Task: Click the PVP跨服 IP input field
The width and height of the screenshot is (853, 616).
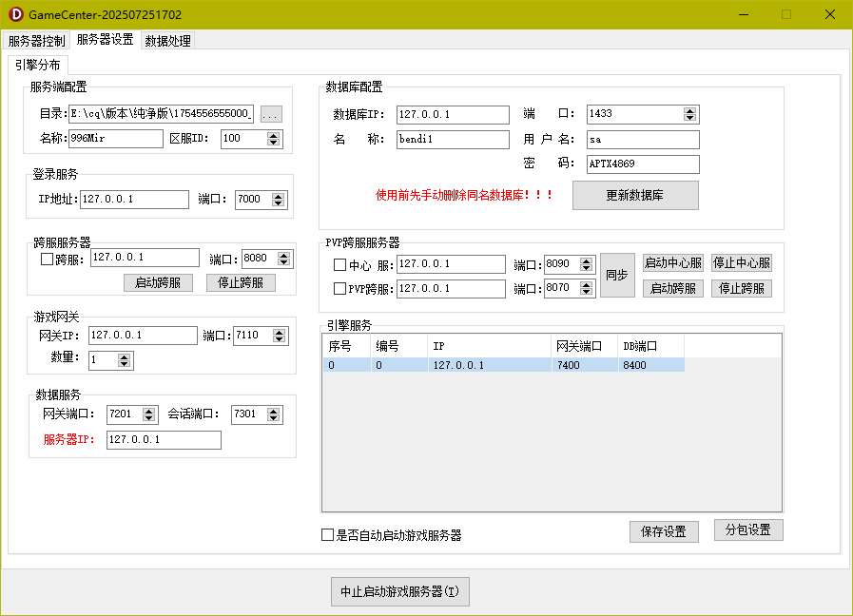Action: 451,289
